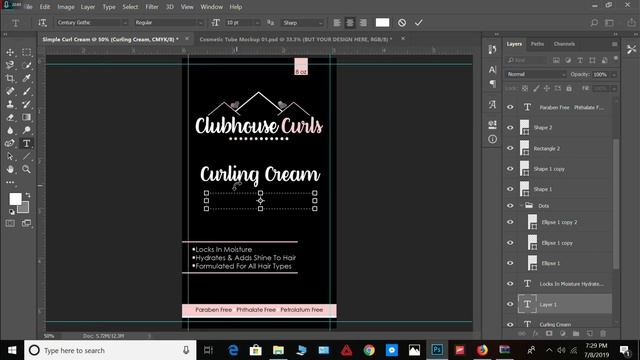Hide the Ellipse 1 copy 2 layer
Image resolution: width=640 pixels, height=360 pixels.
coord(510,222)
